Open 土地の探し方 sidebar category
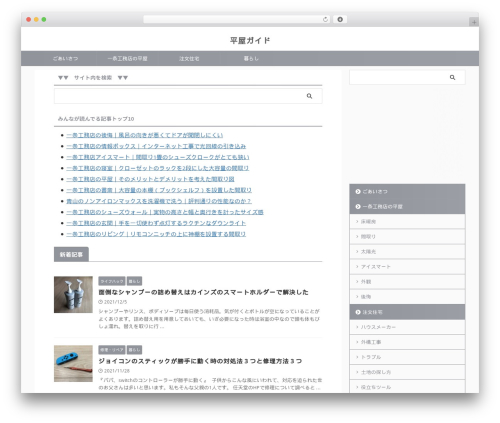The image size is (500, 423). tap(407, 372)
